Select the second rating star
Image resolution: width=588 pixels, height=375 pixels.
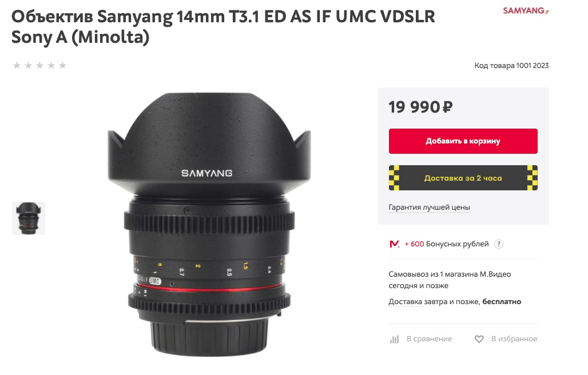28,66
